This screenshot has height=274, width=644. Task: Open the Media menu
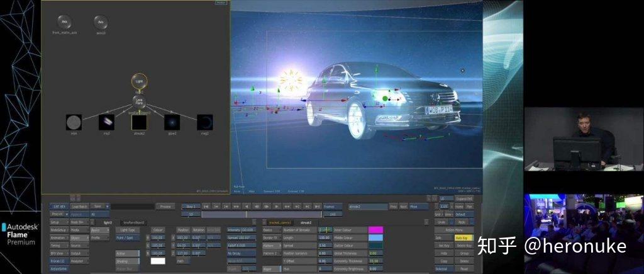[x=80, y=230]
